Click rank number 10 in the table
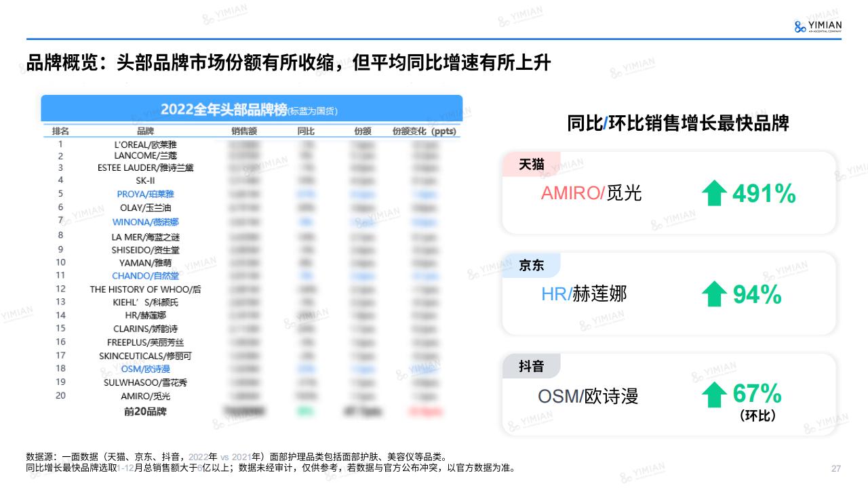 coord(60,262)
